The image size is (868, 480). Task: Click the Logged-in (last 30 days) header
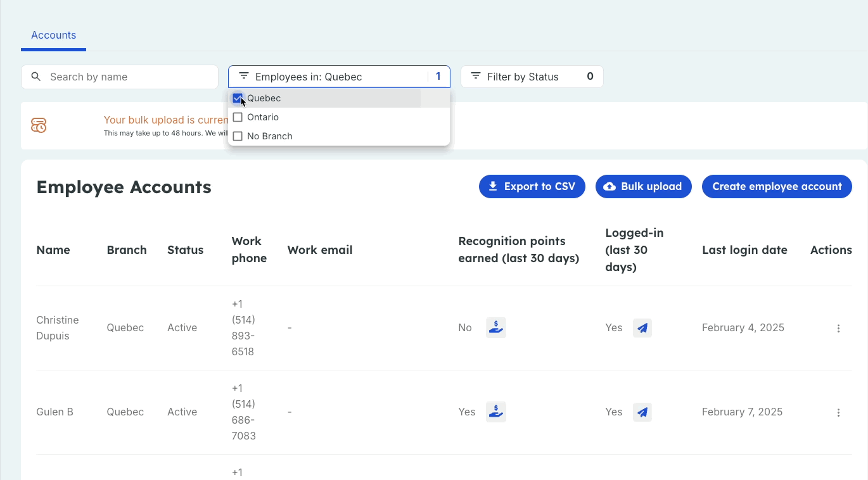tap(634, 249)
